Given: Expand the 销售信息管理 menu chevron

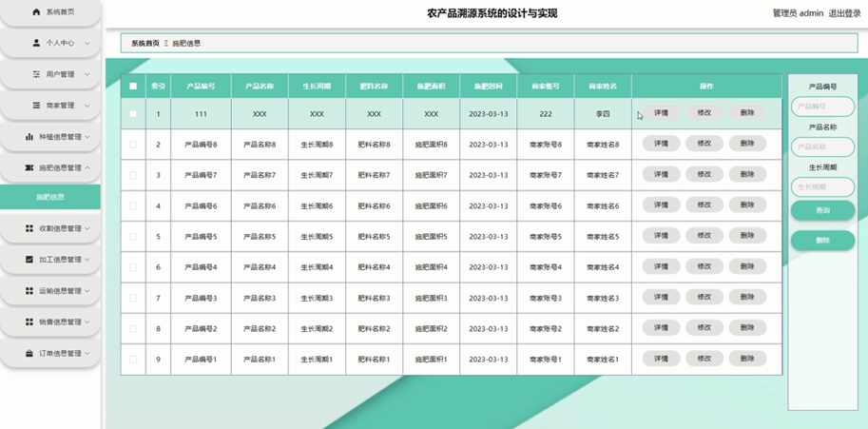Looking at the screenshot, I should coord(87,322).
